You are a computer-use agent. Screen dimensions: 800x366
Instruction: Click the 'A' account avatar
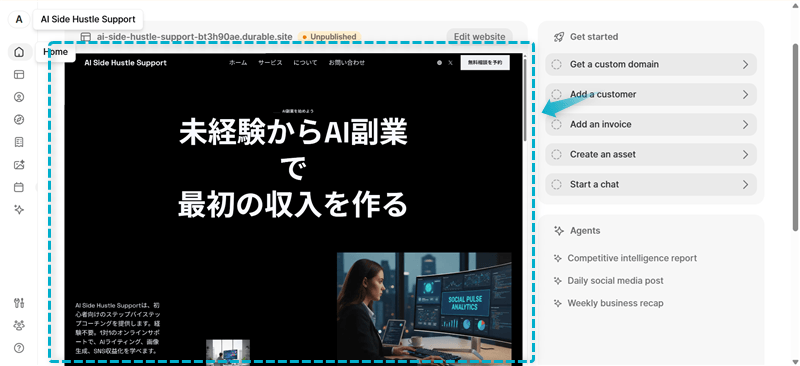pyautogui.click(x=19, y=19)
